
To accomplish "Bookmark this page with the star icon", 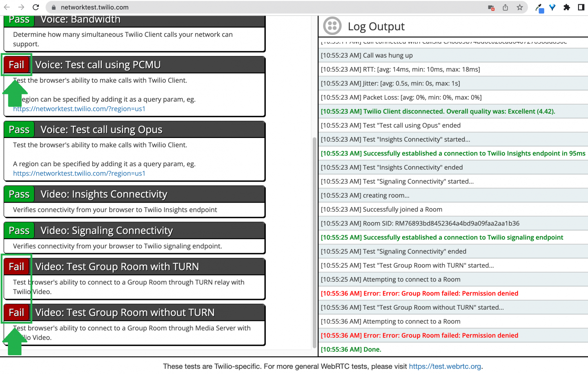I will [520, 7].
